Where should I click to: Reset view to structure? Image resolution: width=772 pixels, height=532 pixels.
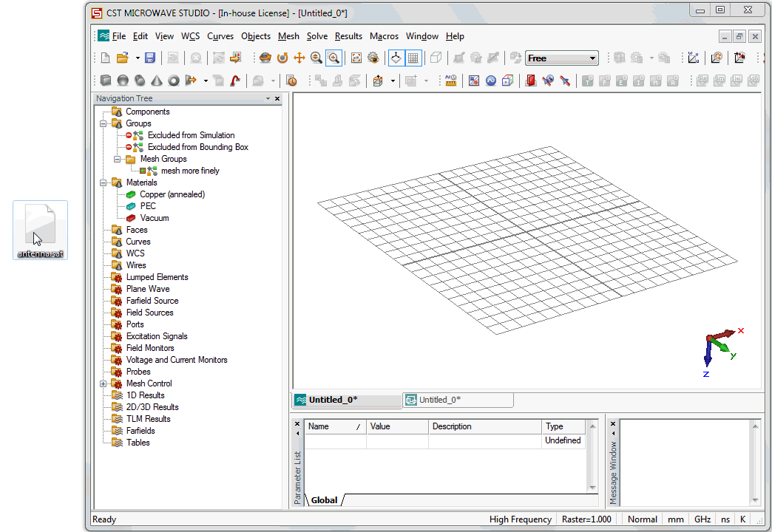(x=356, y=58)
